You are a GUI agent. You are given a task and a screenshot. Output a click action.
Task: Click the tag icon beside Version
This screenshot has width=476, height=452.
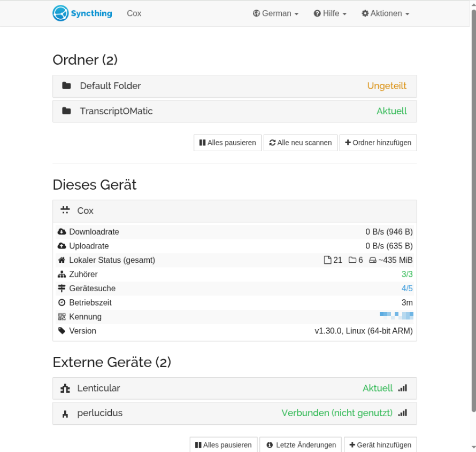61,331
